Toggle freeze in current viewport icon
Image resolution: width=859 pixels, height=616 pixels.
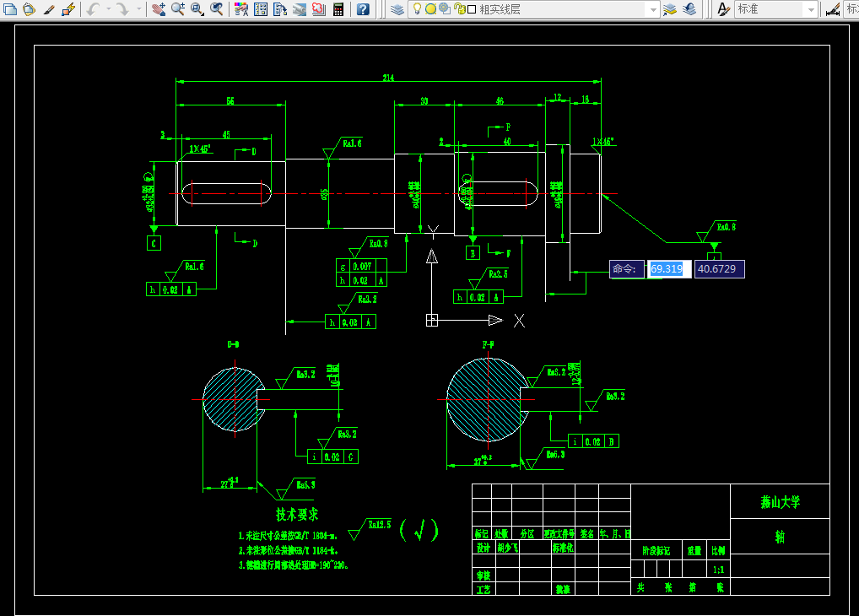(x=445, y=8)
